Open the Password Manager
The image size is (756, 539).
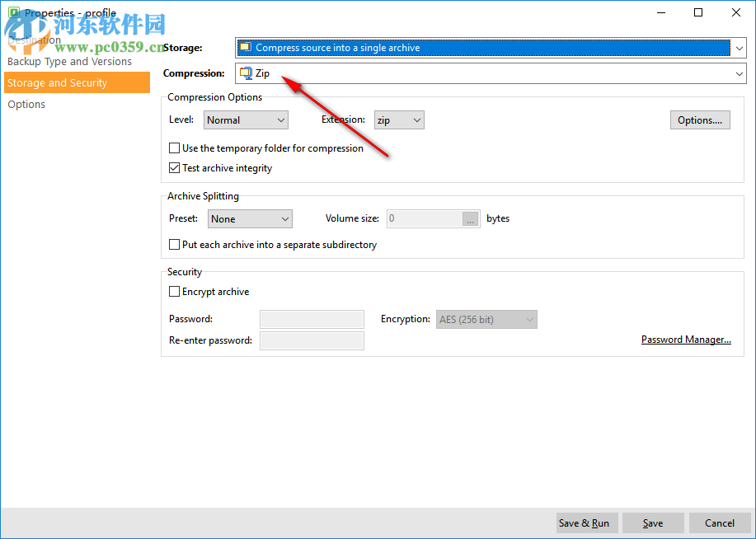[686, 339]
